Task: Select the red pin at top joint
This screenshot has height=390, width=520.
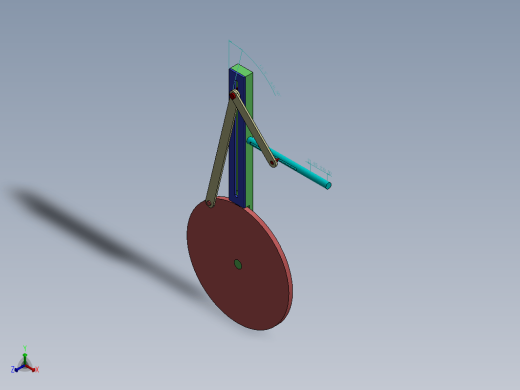Action: [x=233, y=96]
